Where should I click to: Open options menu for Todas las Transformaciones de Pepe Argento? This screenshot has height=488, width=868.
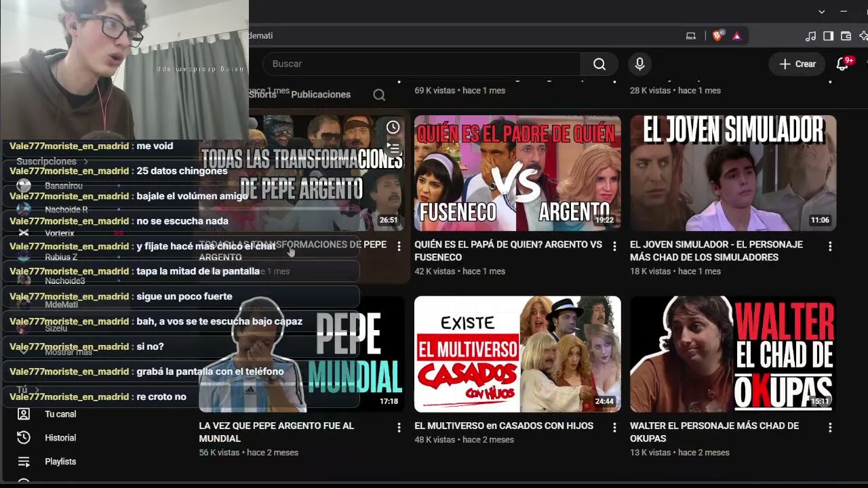(x=399, y=246)
